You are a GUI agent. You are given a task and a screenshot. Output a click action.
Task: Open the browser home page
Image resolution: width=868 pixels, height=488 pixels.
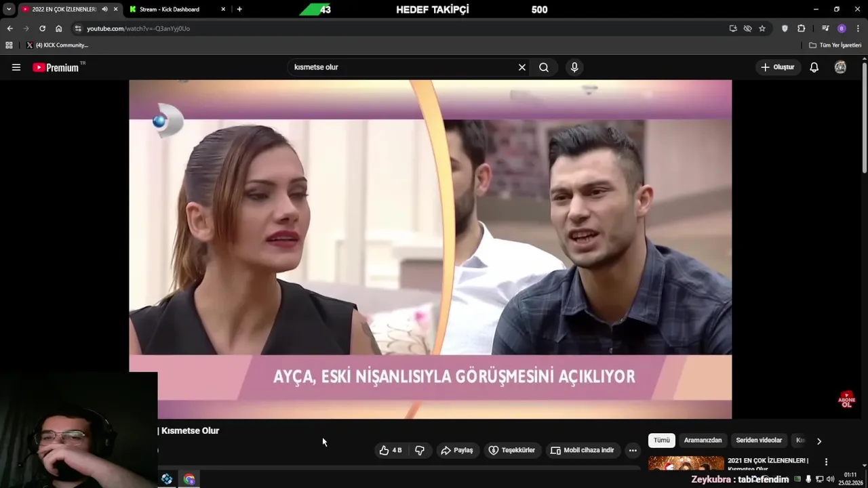(58, 28)
